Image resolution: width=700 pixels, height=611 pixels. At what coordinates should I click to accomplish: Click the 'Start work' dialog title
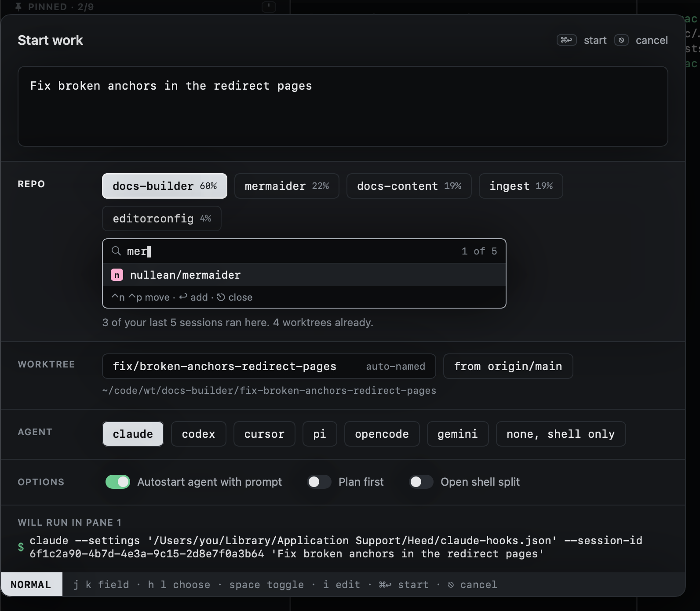click(50, 40)
